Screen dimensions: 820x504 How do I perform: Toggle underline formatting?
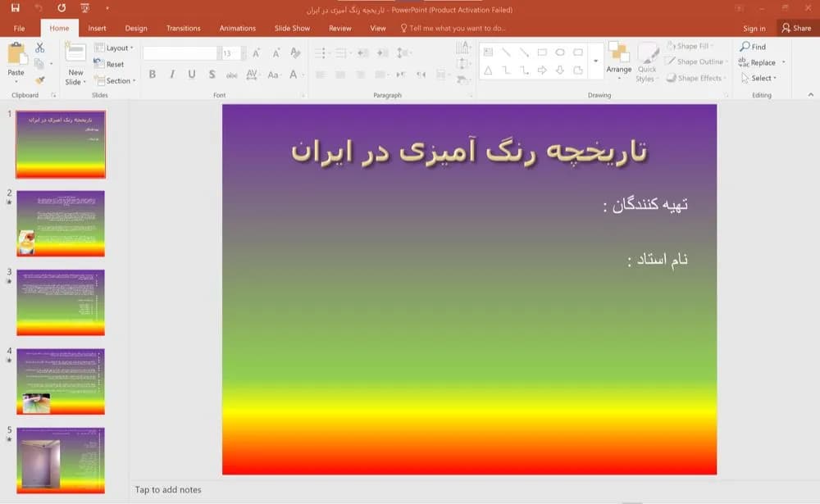pyautogui.click(x=192, y=75)
